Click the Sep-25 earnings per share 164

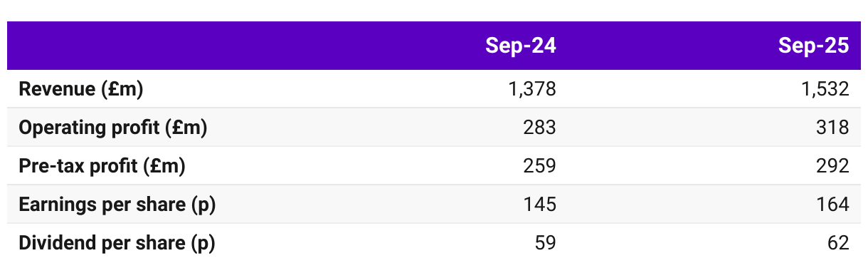pyautogui.click(x=832, y=205)
